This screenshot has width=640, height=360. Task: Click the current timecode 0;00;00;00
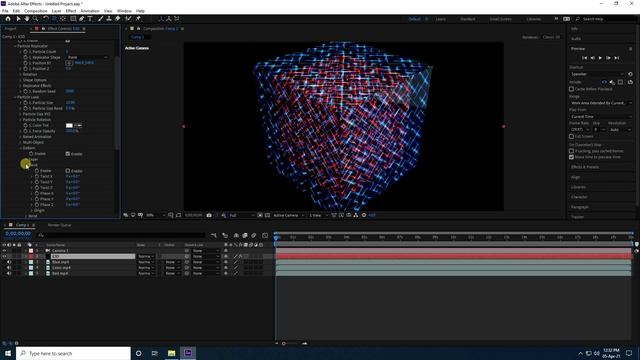(18, 234)
